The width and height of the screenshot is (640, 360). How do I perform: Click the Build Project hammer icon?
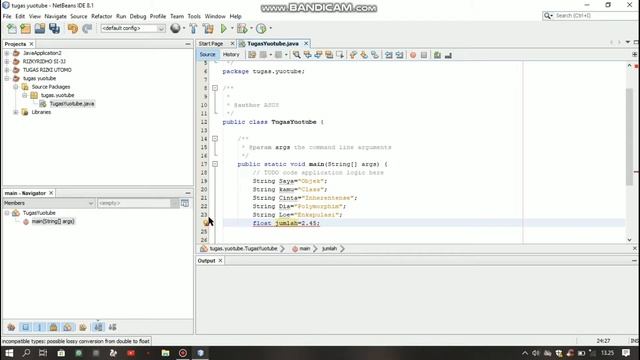(x=193, y=28)
